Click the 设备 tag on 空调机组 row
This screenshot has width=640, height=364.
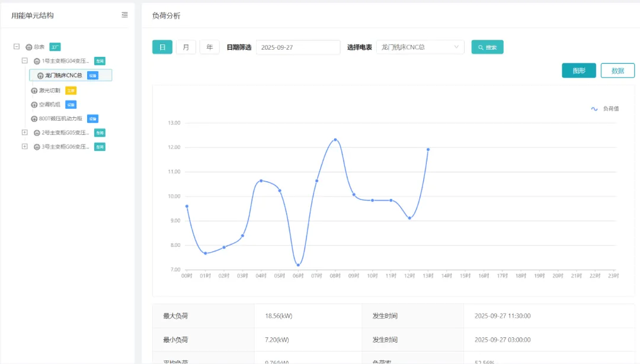[x=71, y=105]
